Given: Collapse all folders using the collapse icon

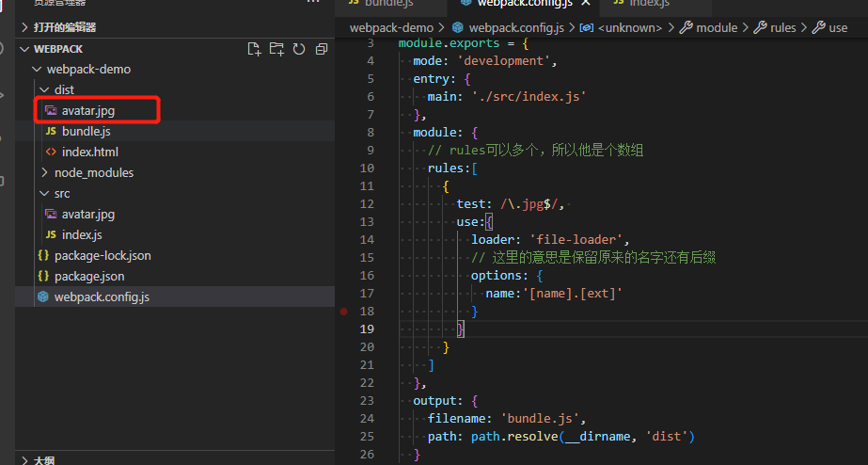Looking at the screenshot, I should pos(322,49).
